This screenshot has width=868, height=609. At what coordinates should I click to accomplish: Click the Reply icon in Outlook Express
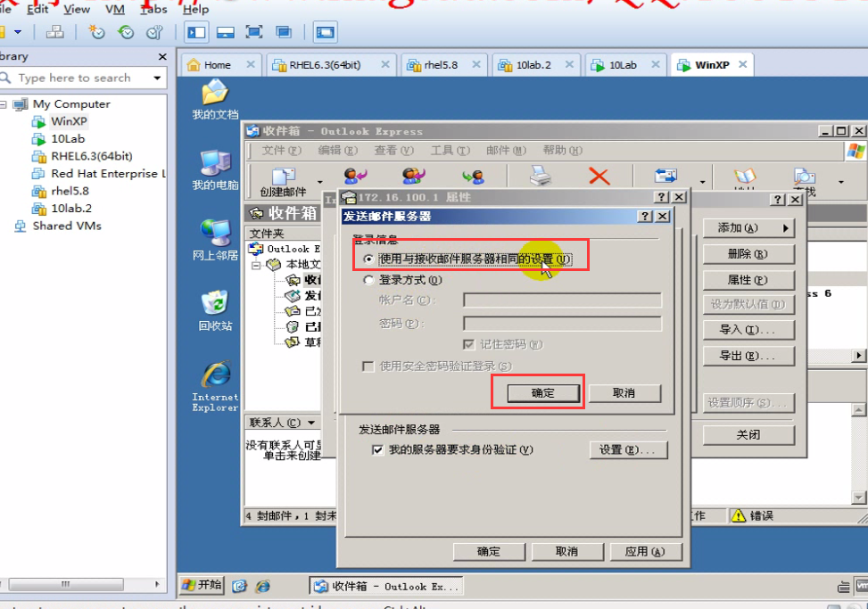[355, 176]
